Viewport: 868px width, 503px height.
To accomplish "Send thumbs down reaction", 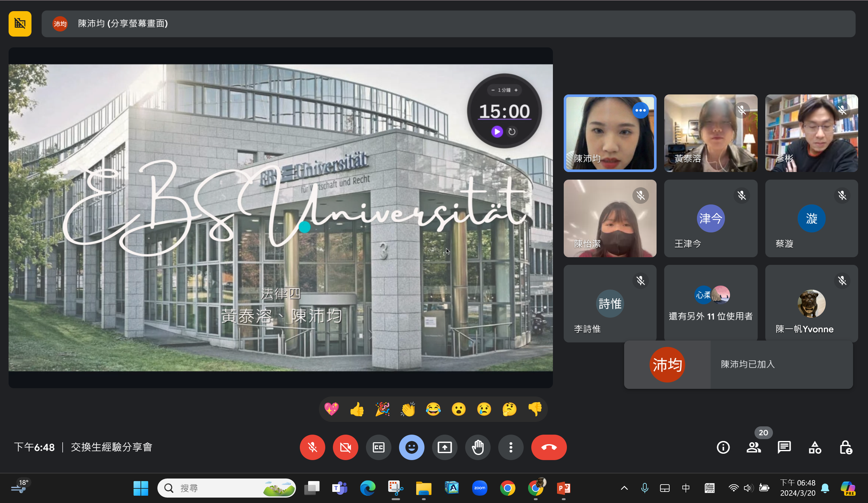I will (535, 409).
